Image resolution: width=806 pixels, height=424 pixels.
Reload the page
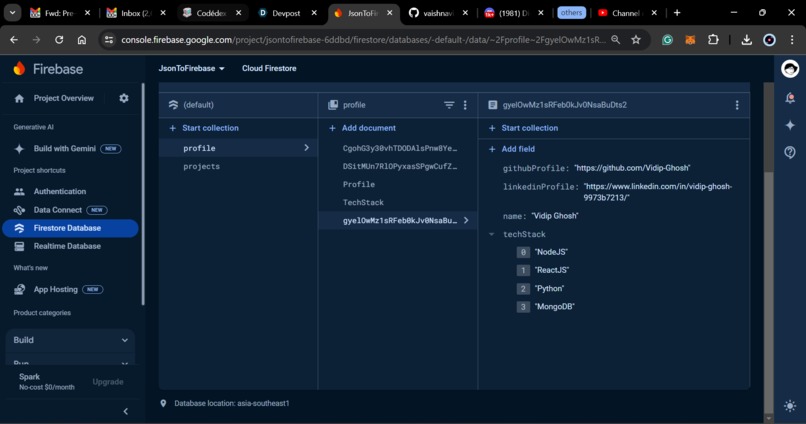[59, 40]
